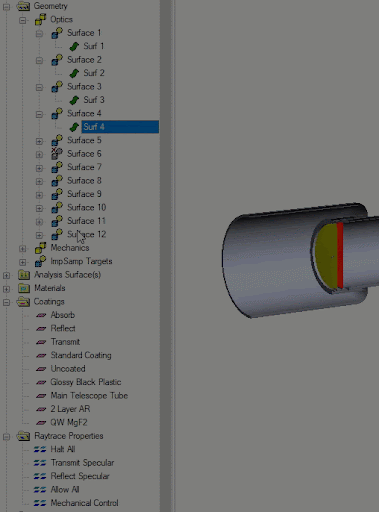
Task: Click the red lens edge in 3D view
Action: [340, 255]
